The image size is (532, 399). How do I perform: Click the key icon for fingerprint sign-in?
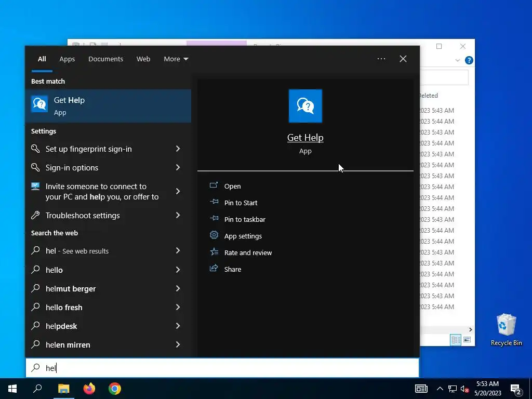click(x=35, y=149)
